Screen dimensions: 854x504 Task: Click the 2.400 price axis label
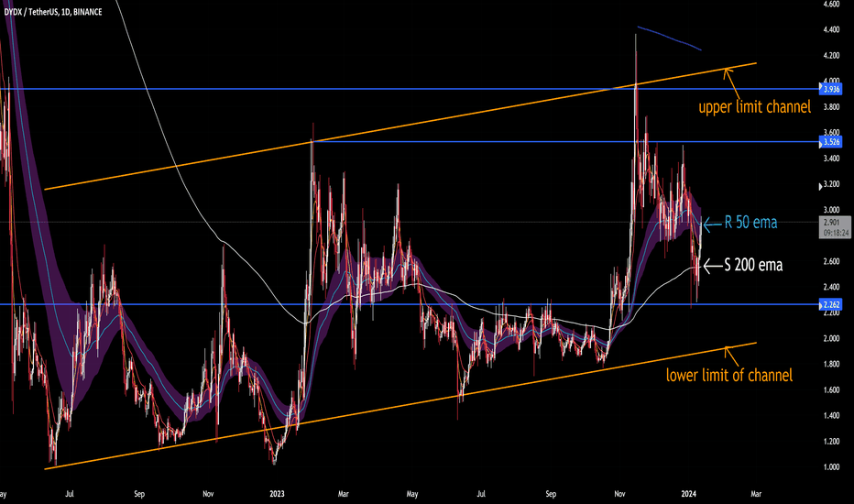(x=831, y=287)
